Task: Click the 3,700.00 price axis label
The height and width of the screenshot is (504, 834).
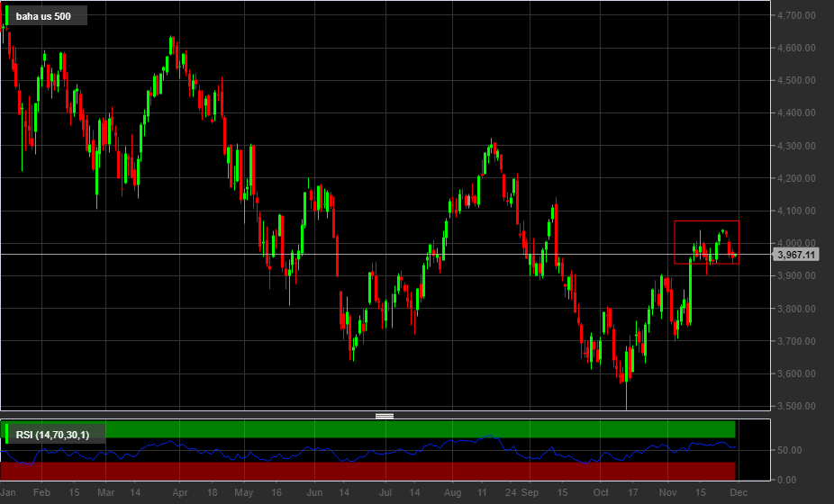Action: pos(796,341)
